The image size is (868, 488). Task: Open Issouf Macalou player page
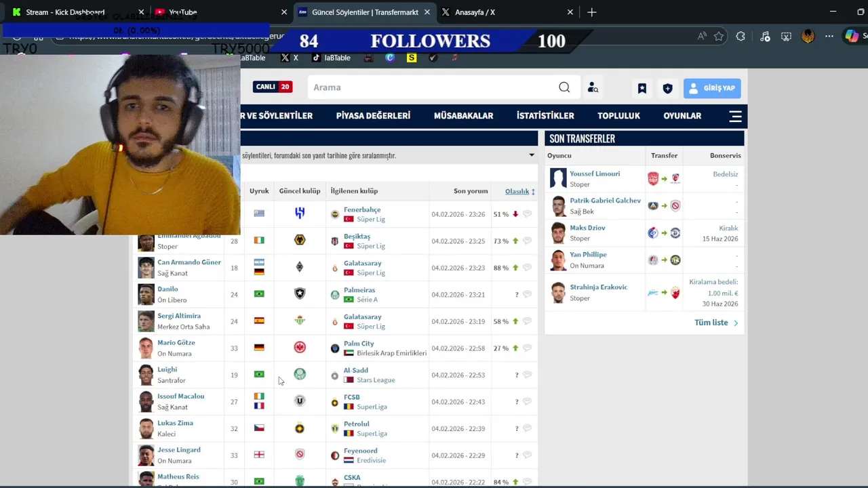(x=180, y=396)
